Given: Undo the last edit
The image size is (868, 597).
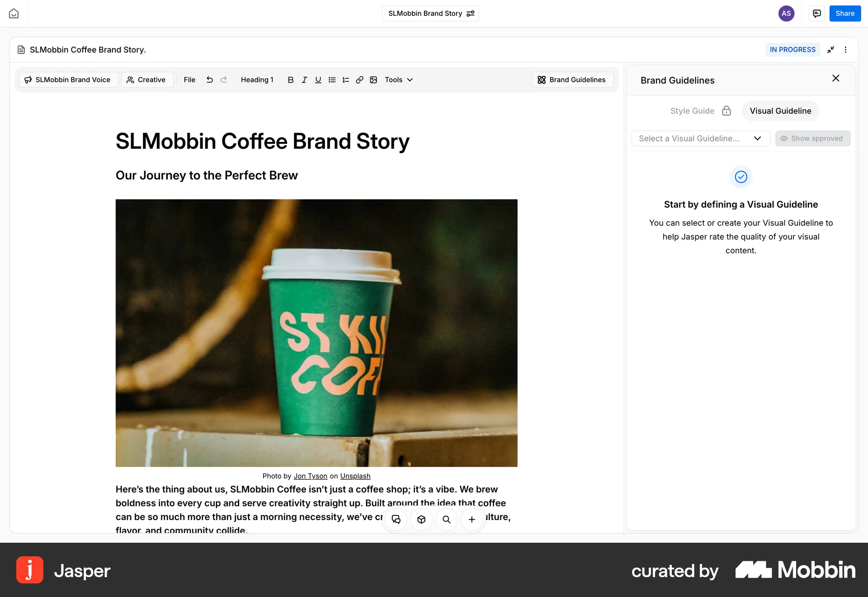Looking at the screenshot, I should 210,80.
